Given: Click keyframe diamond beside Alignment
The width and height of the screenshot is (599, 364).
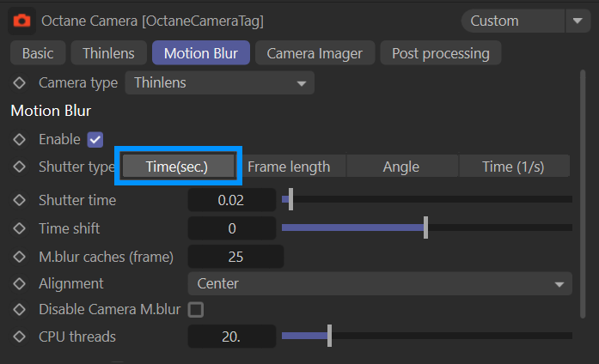Looking at the screenshot, I should coord(19,283).
